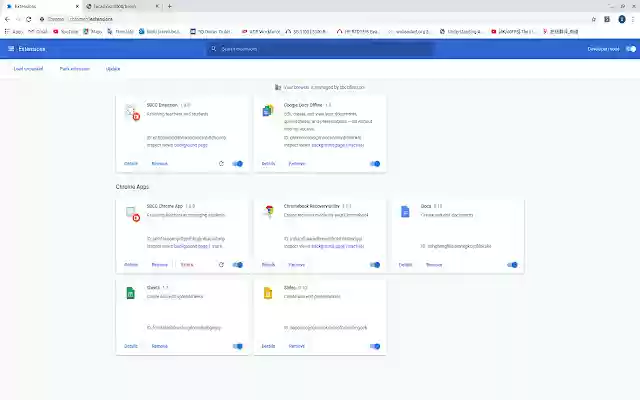Image resolution: width=640 pixels, height=400 pixels.
Task: Disable the Google Docs Offline toggle
Action: 375,164
